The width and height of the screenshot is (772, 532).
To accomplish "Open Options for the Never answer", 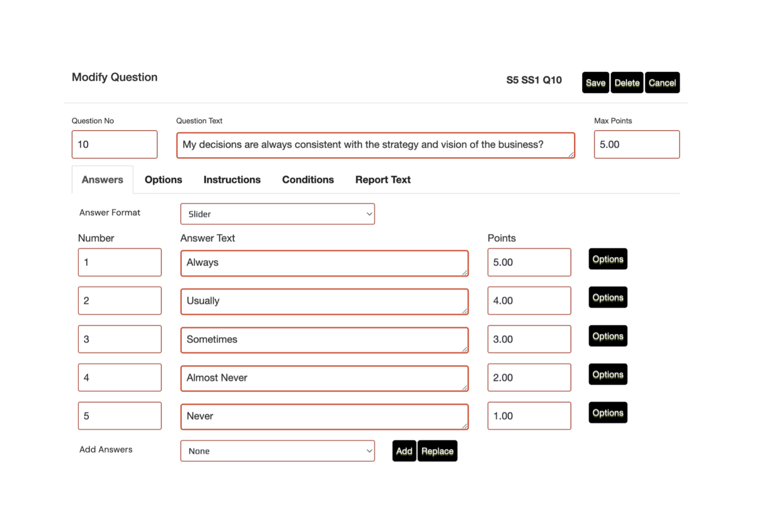I will (608, 413).
